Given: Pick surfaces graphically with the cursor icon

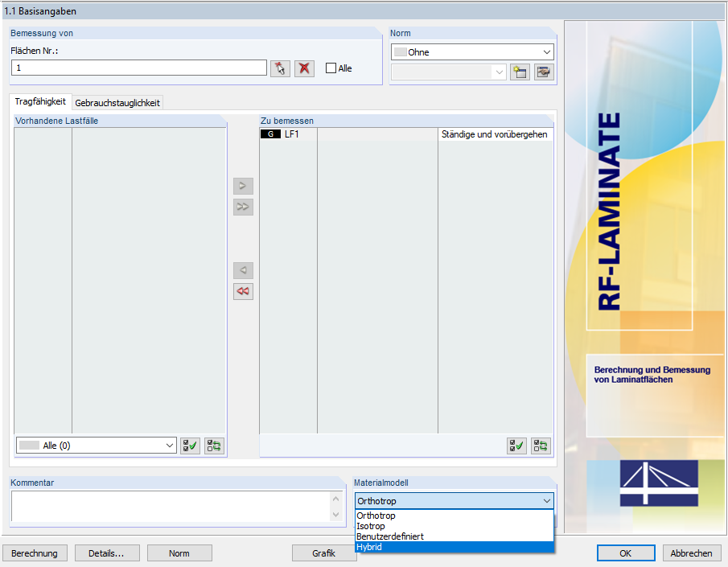Looking at the screenshot, I should click(x=280, y=68).
